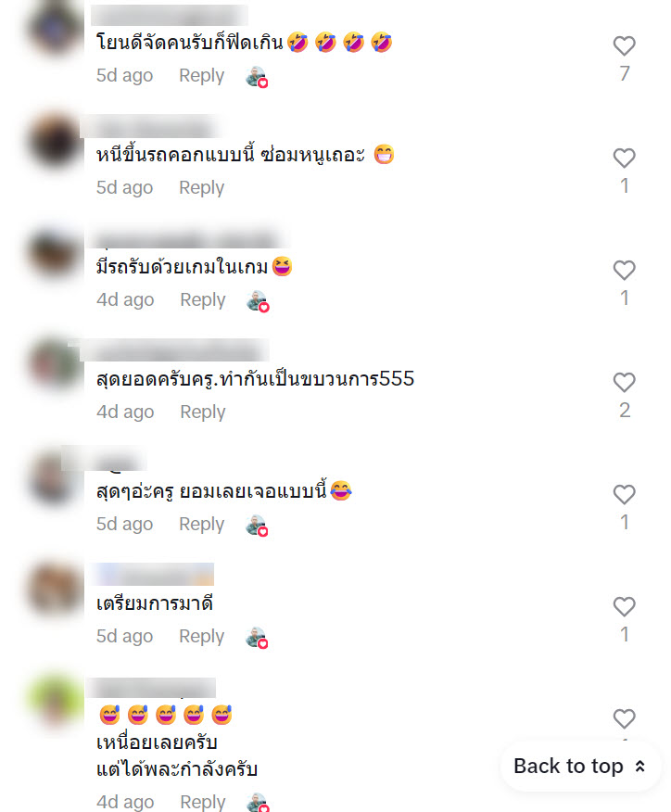Like the หนีขึ้นรถคอกแบบนี้ comment
The height and width of the screenshot is (812, 671).
624,158
